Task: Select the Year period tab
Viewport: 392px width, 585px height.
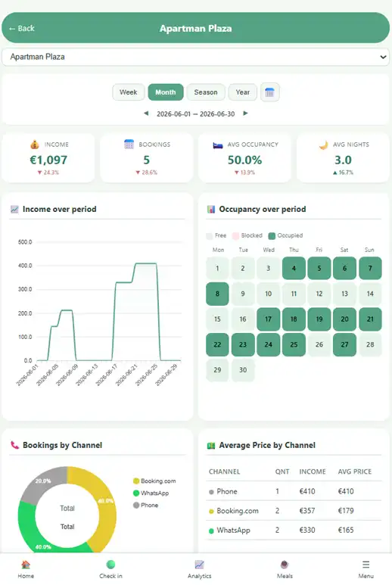Action: pos(242,92)
